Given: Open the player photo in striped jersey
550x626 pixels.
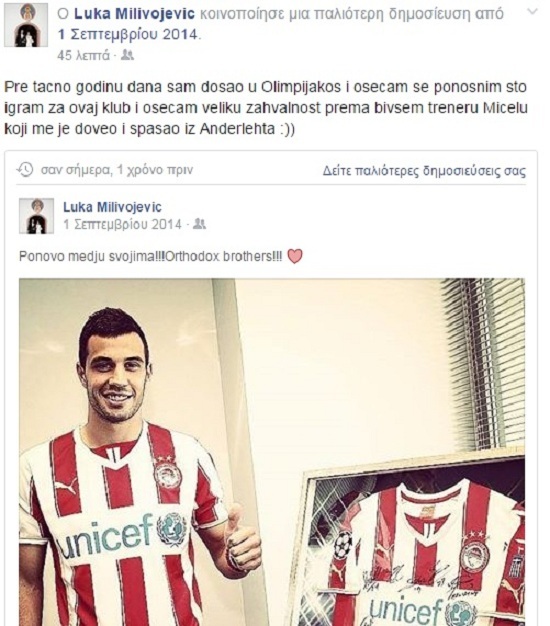Looking at the screenshot, I should tap(272, 452).
